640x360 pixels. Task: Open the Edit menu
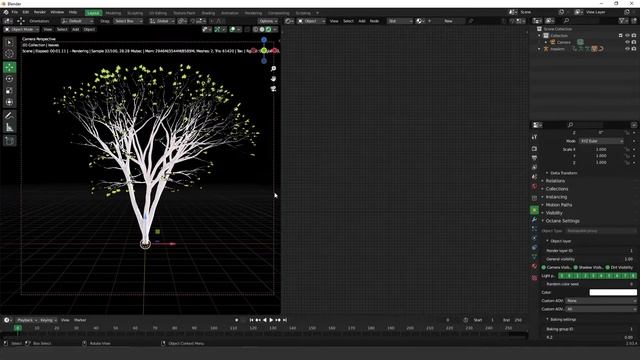pyautogui.click(x=26, y=12)
